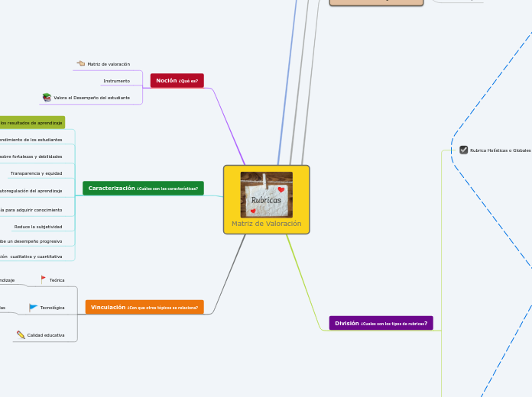Select the orange Vinculación node
The height and width of the screenshot is (397, 532).
click(144, 307)
